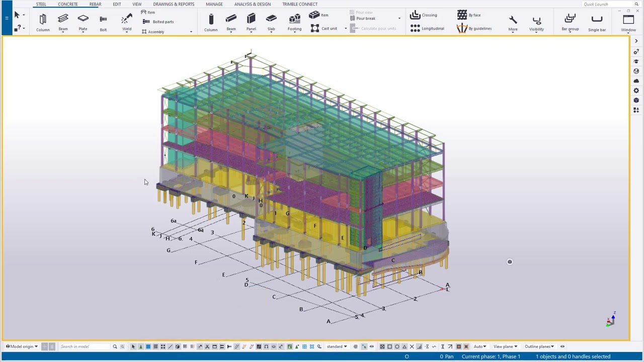Select the concrete Panel tool
644x362 pixels.
pos(251,23)
